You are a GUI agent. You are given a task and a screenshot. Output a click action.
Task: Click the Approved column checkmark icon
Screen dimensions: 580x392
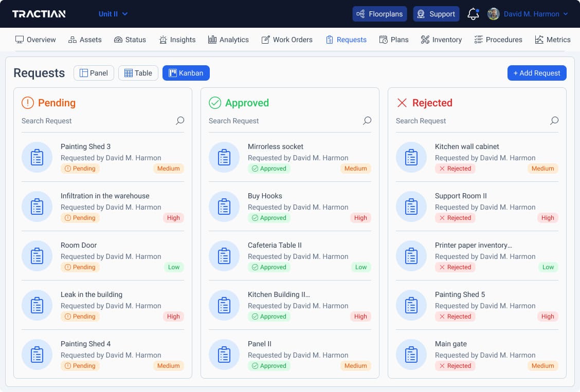pyautogui.click(x=215, y=103)
